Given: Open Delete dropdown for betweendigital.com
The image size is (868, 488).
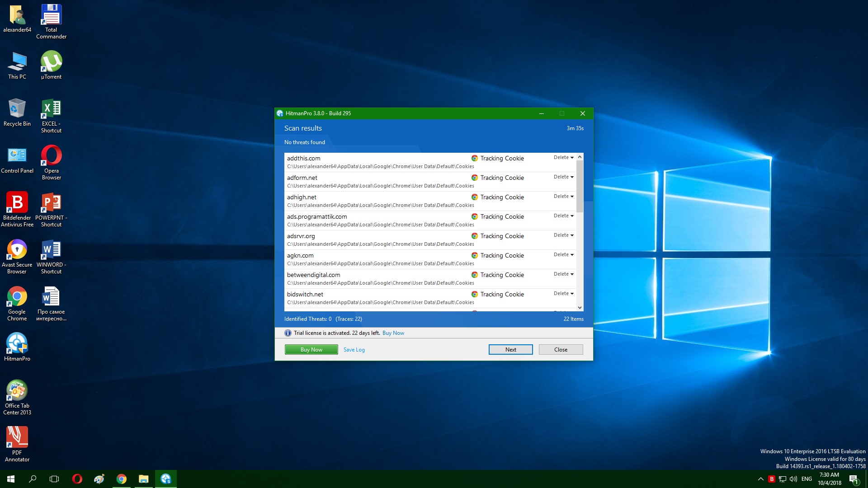Looking at the screenshot, I should pos(564,274).
